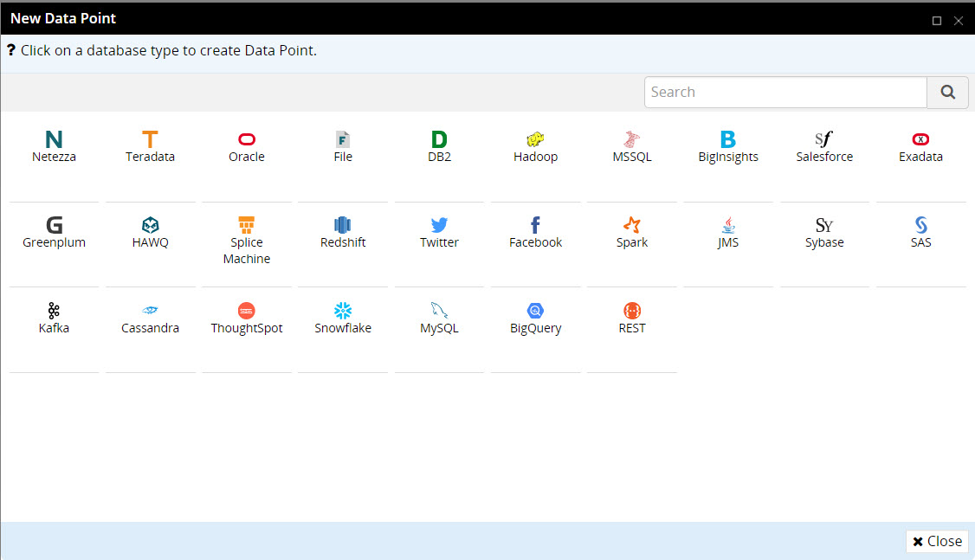Image resolution: width=975 pixels, height=560 pixels.
Task: Choose the Redshift database icon
Action: [343, 226]
